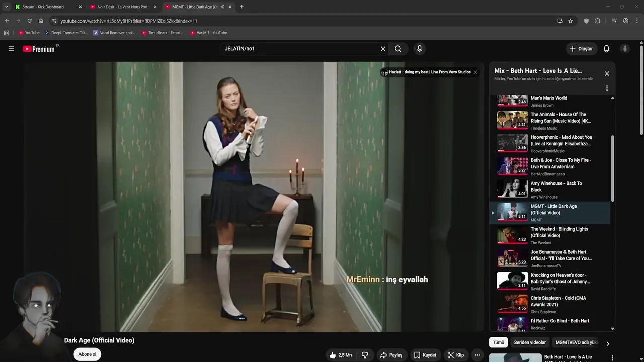Subscribe with Abone ol button
Viewport: 644px width, 362px height.
[87, 354]
